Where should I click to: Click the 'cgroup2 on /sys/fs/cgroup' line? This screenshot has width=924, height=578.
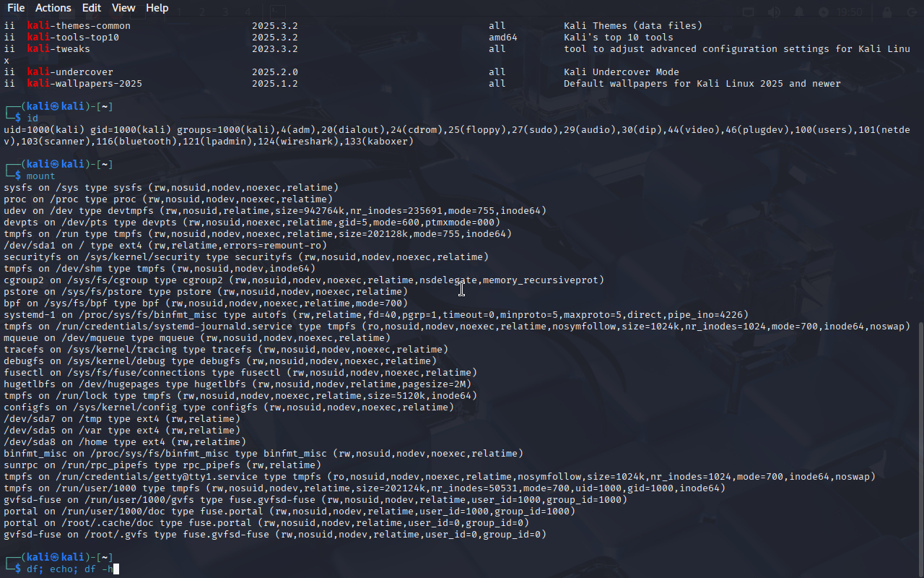coord(304,280)
